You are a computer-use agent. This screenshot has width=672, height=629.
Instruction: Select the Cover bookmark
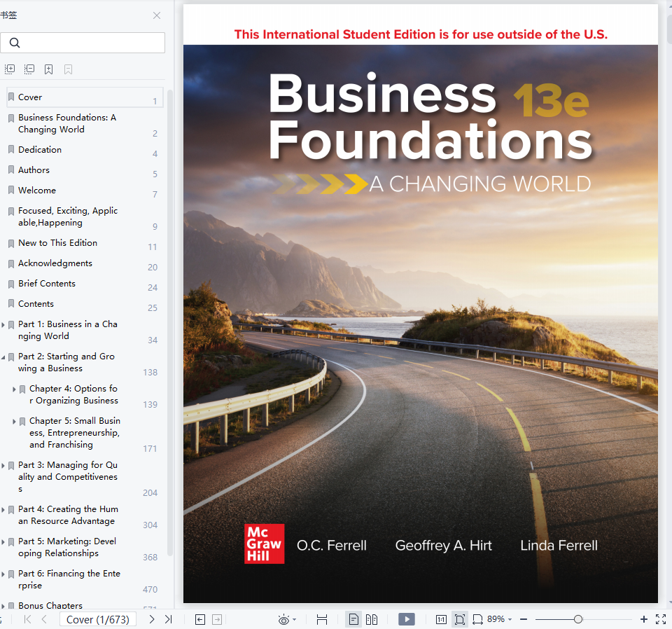coord(85,97)
